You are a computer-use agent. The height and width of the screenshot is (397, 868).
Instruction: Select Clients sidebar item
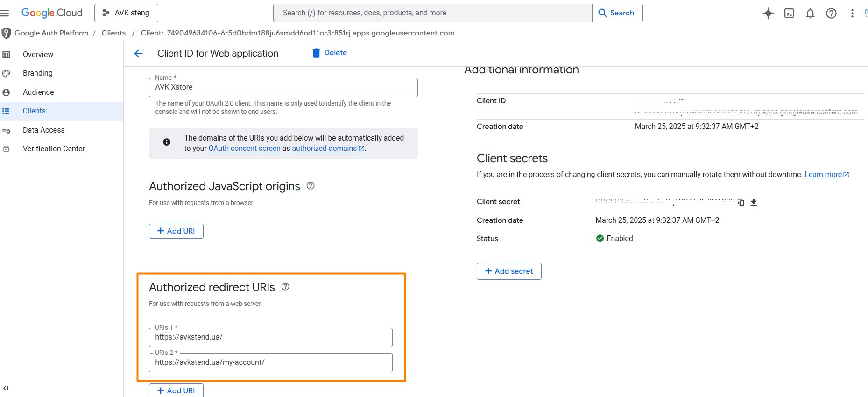pyautogui.click(x=62, y=111)
